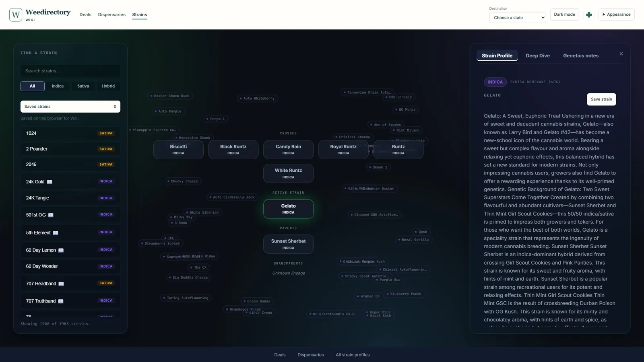Select the Black Runtz cross node
The width and height of the screenshot is (644, 362).
click(x=233, y=150)
